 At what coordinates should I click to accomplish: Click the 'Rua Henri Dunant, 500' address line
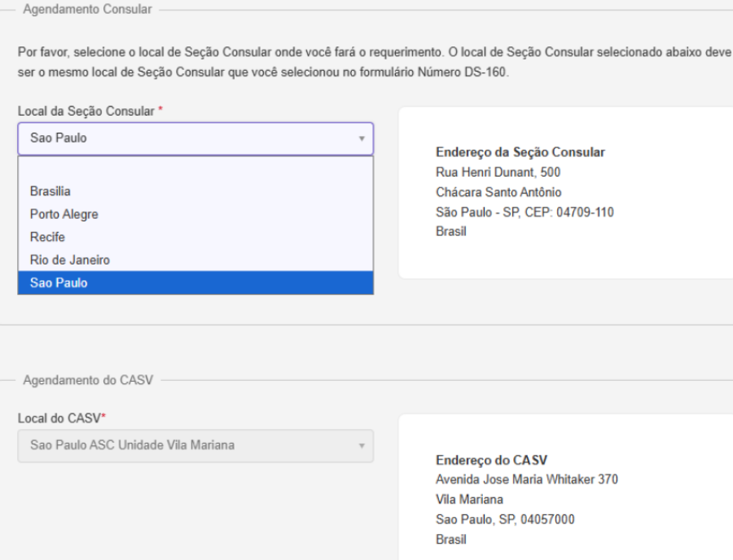click(498, 172)
